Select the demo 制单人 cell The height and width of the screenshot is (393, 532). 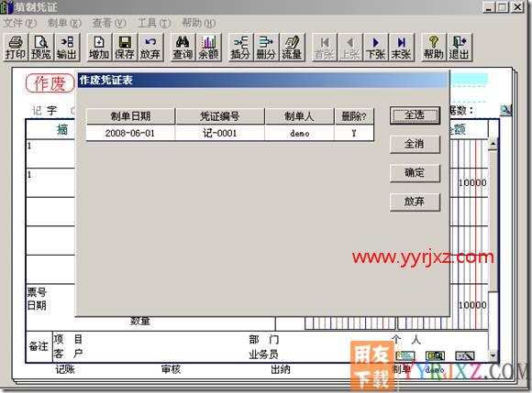point(300,133)
